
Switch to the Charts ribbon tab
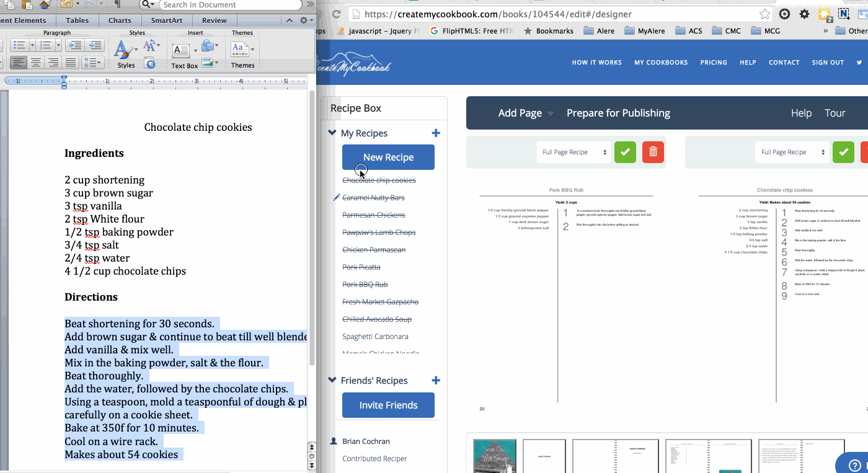(120, 20)
